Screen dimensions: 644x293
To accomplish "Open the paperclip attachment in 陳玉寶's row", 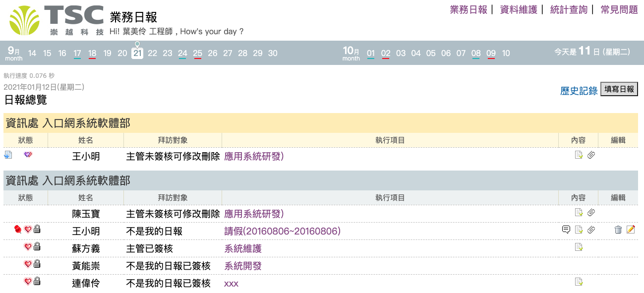I will tap(591, 213).
